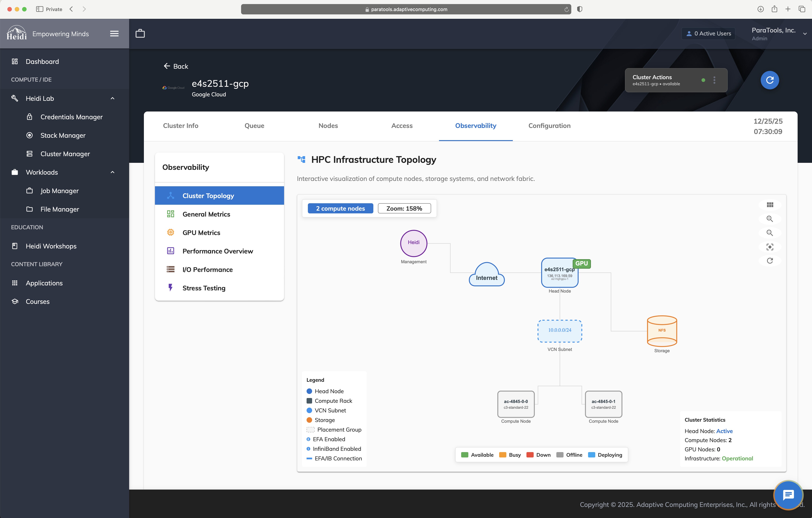Switch to the Configuration tab
This screenshot has width=812, height=518.
(x=549, y=126)
